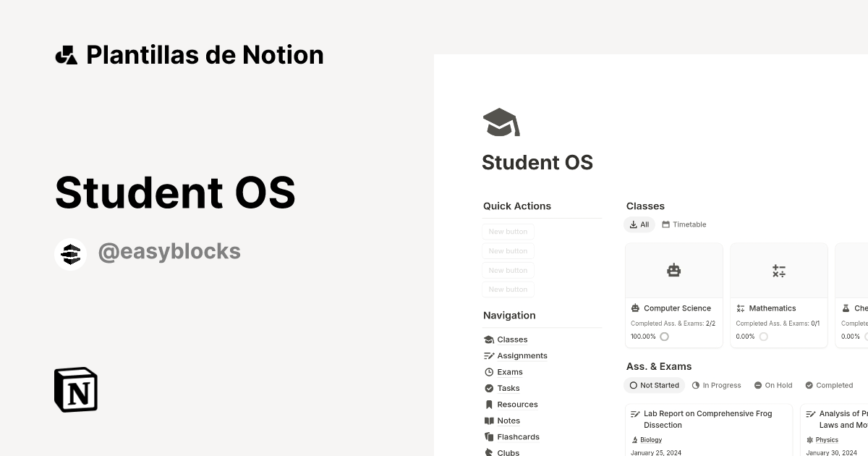Click the open book icon next to Notes

pyautogui.click(x=489, y=421)
